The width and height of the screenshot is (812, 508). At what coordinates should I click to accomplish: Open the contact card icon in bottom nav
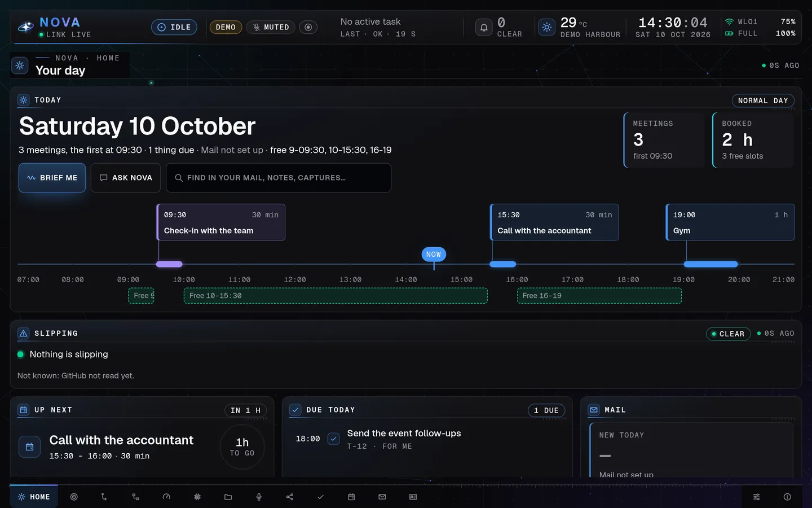tap(413, 497)
